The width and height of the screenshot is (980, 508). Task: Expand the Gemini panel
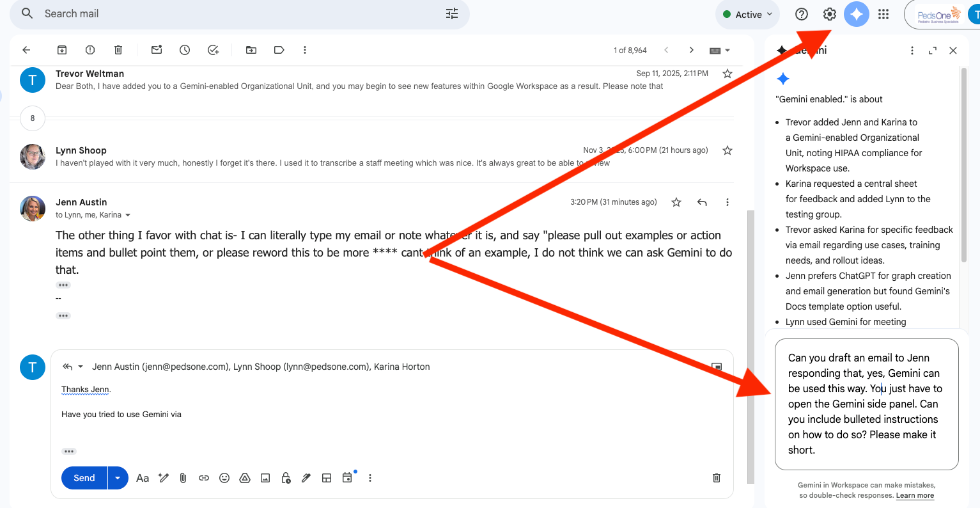[933, 51]
